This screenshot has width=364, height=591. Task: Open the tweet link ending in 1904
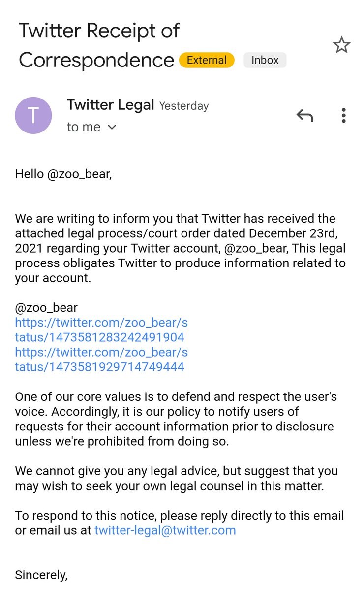point(101,330)
